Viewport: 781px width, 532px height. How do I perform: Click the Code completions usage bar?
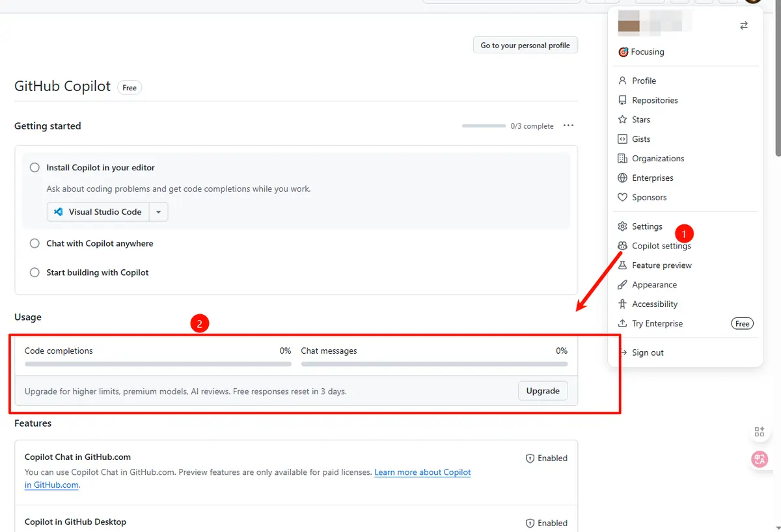158,364
